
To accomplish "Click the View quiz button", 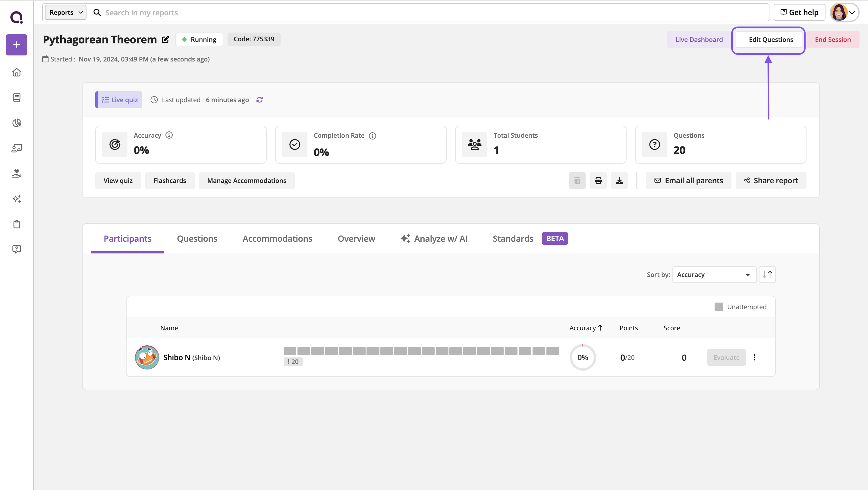I will pos(118,181).
